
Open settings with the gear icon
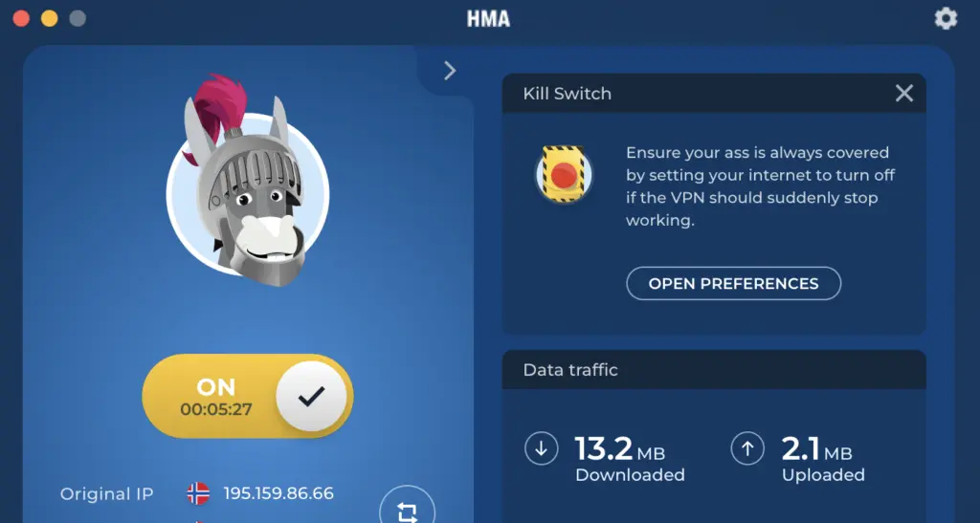click(946, 19)
